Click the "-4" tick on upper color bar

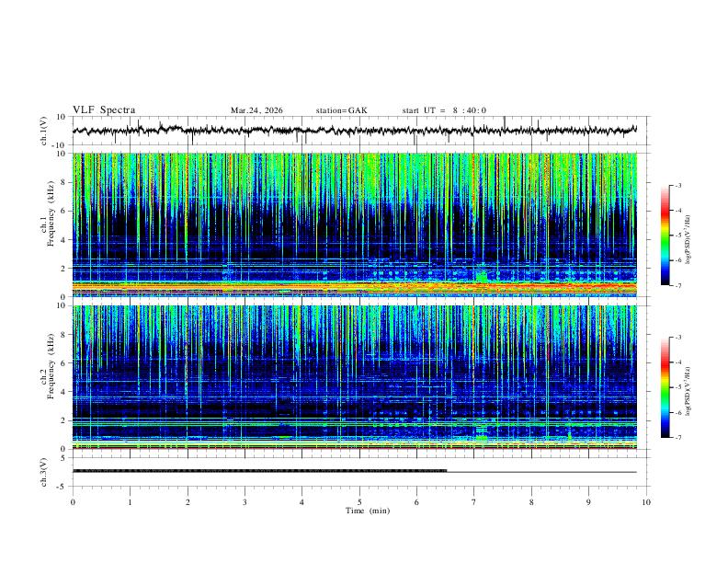point(677,211)
